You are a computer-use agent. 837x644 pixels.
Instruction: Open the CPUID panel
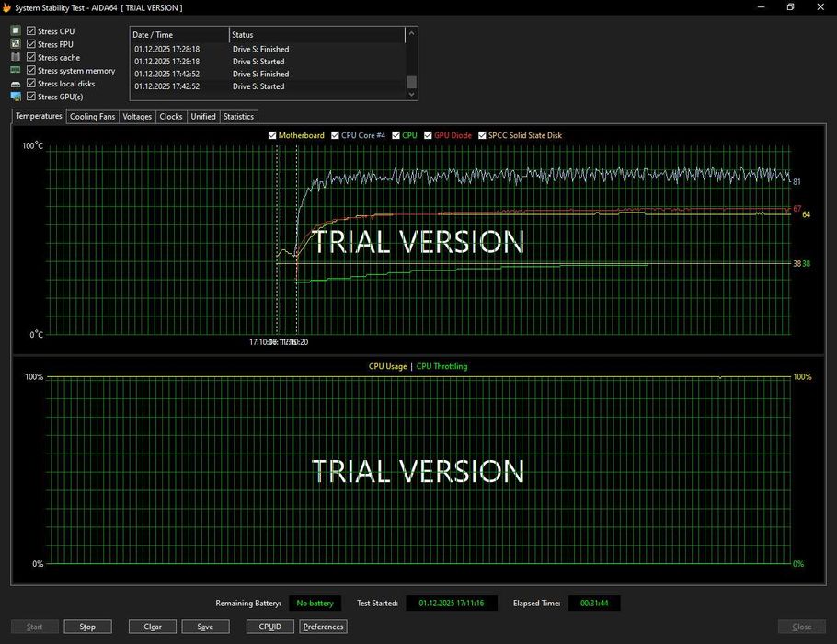[270, 627]
